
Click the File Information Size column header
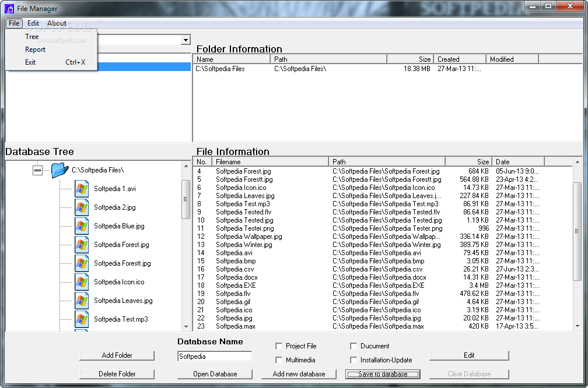(x=468, y=162)
